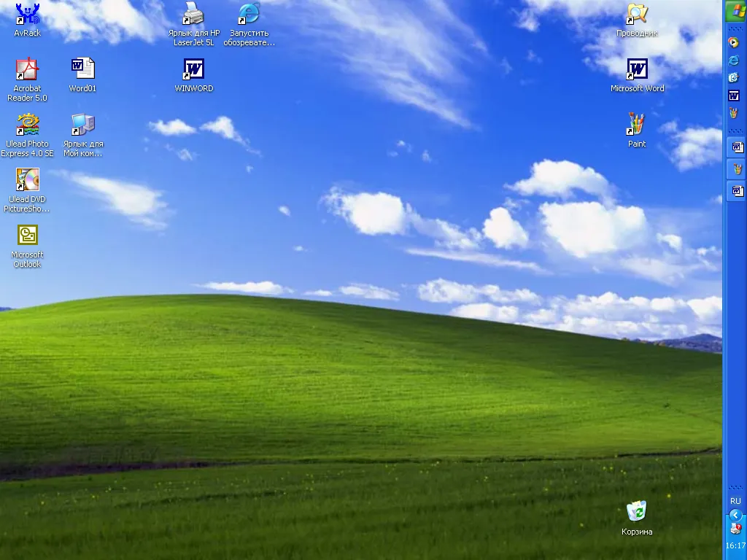Switch to Word document button below Paint taskbar button

tap(736, 191)
